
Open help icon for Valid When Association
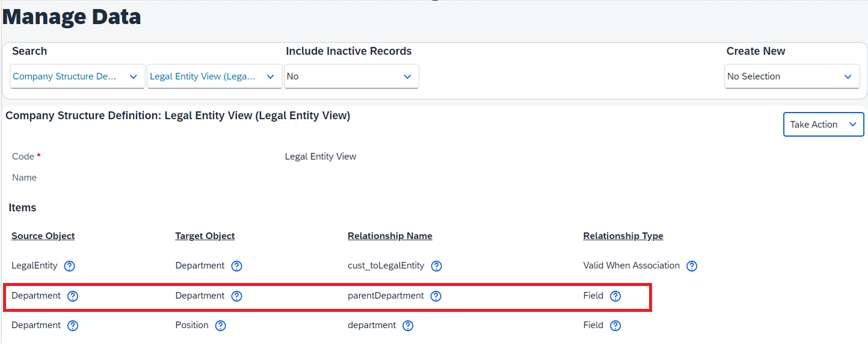[692, 266]
